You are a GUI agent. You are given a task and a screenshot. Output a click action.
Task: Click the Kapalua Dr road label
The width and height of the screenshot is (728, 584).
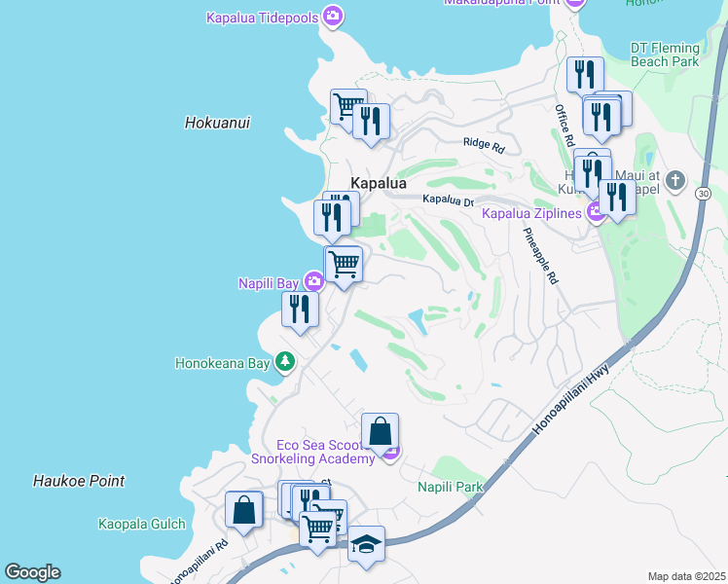point(448,200)
